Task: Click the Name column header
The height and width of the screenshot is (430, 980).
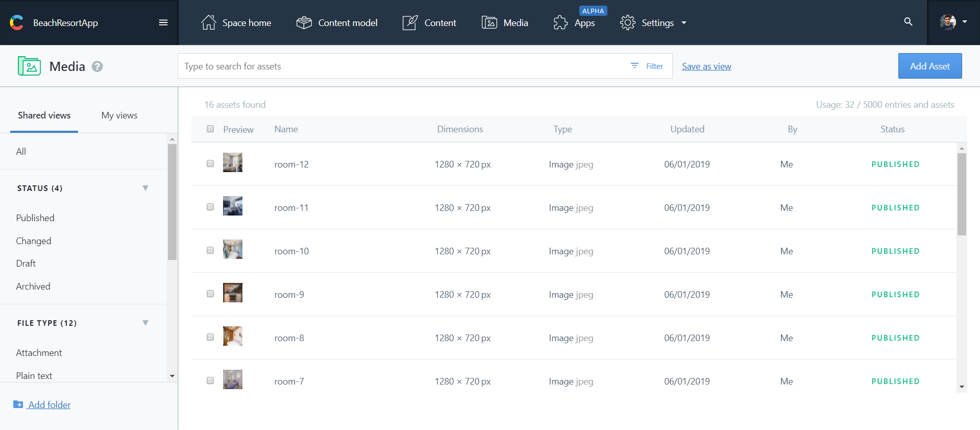Action: 286,129
